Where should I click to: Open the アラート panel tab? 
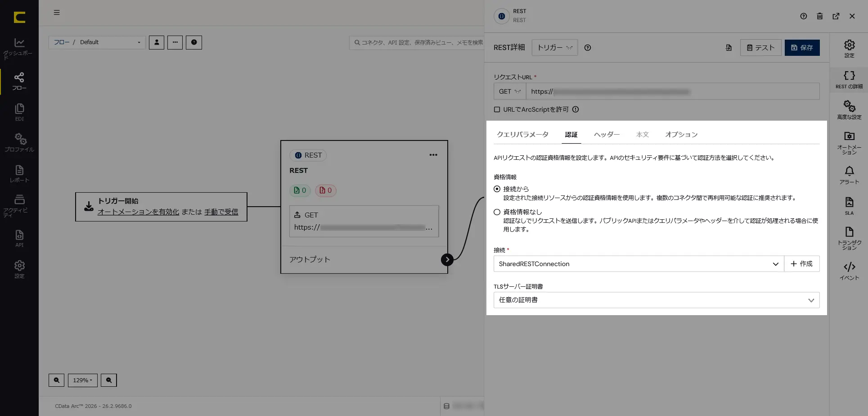tap(849, 175)
